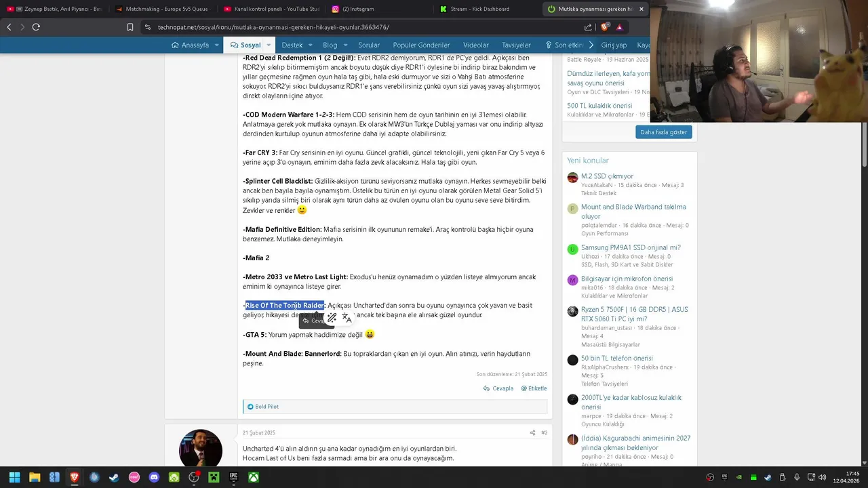Open the Brave Rewards triangle icon
The width and height of the screenshot is (868, 488).
pos(619,27)
